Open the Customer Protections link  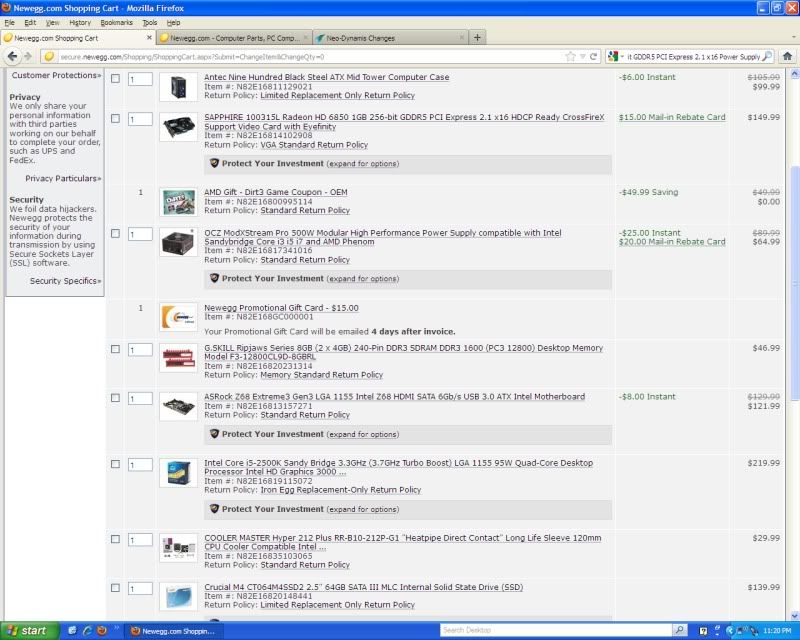click(x=56, y=76)
